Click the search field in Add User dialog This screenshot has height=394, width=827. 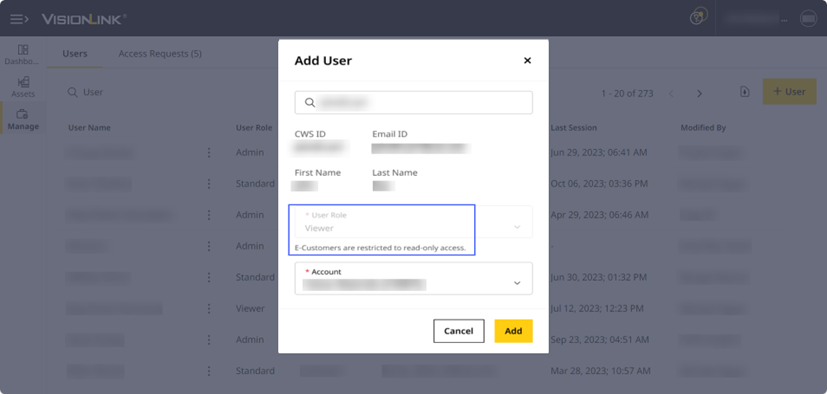coord(414,102)
